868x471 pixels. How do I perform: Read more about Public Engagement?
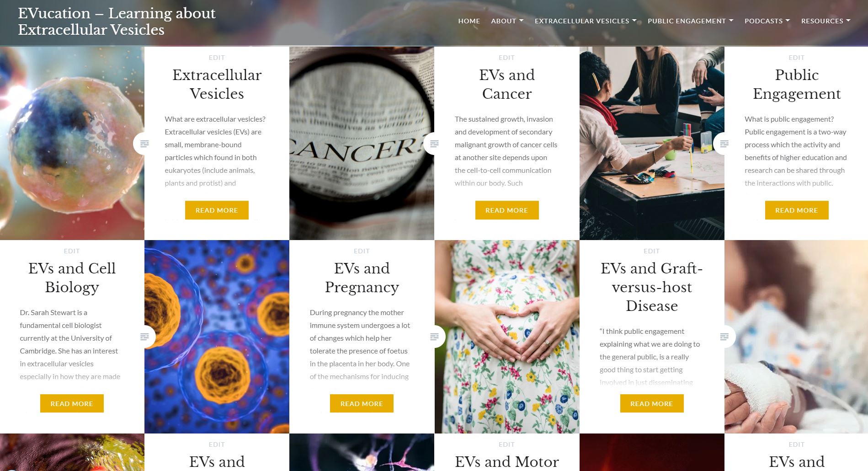pos(796,210)
